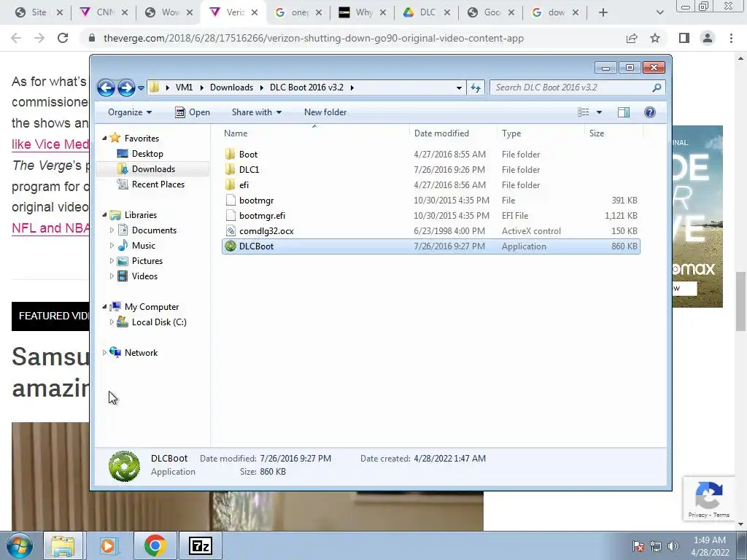Open the Chrome profile icon

tap(708, 38)
